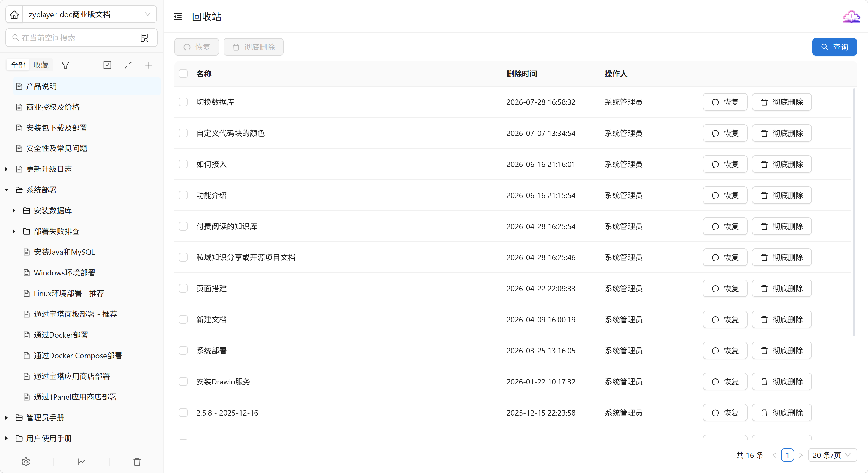Click the table vertical scrollbar

point(854,212)
